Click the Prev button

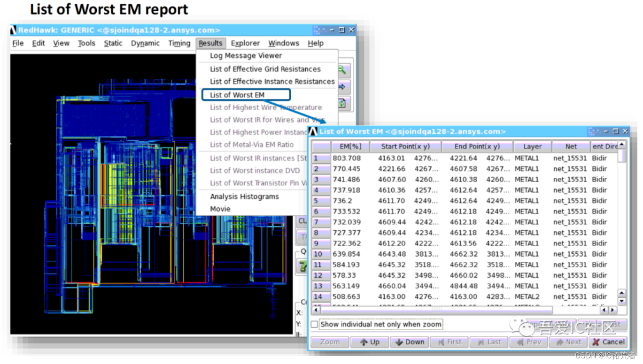(x=528, y=342)
